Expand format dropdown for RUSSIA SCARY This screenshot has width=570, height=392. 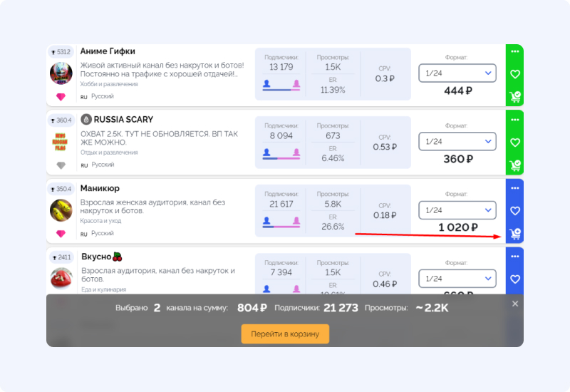point(457,142)
